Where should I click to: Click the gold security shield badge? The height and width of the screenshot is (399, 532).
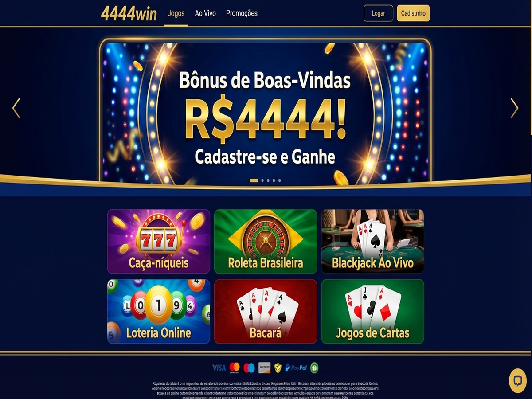(278, 368)
